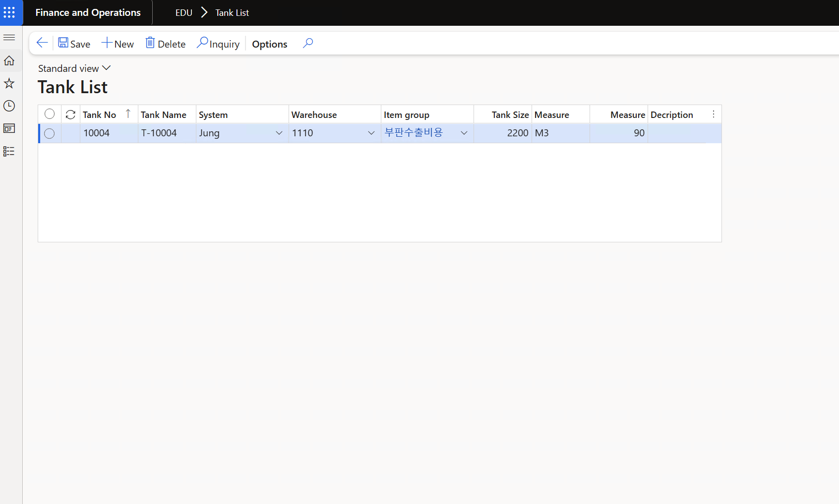The width and height of the screenshot is (839, 504).
Task: Follow the 부판수출비용 item group link
Action: point(414,132)
